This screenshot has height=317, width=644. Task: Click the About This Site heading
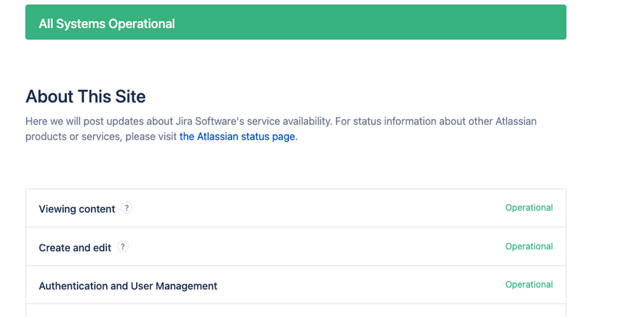click(86, 97)
